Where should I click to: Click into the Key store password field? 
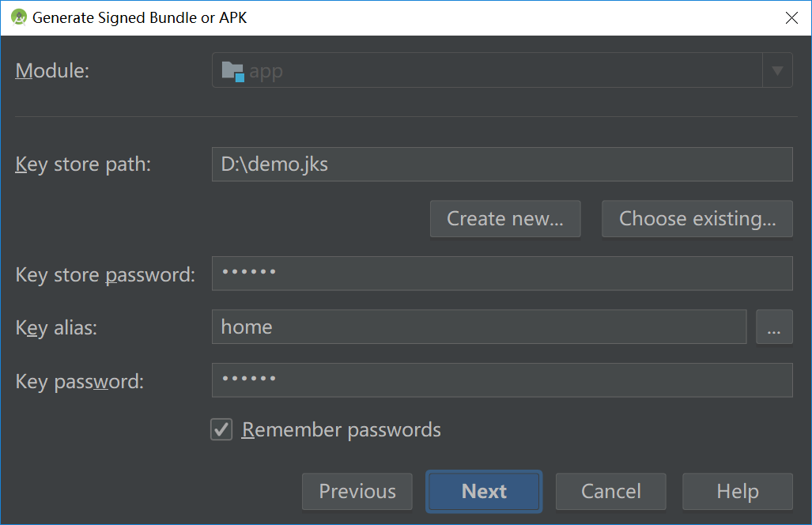tap(502, 274)
